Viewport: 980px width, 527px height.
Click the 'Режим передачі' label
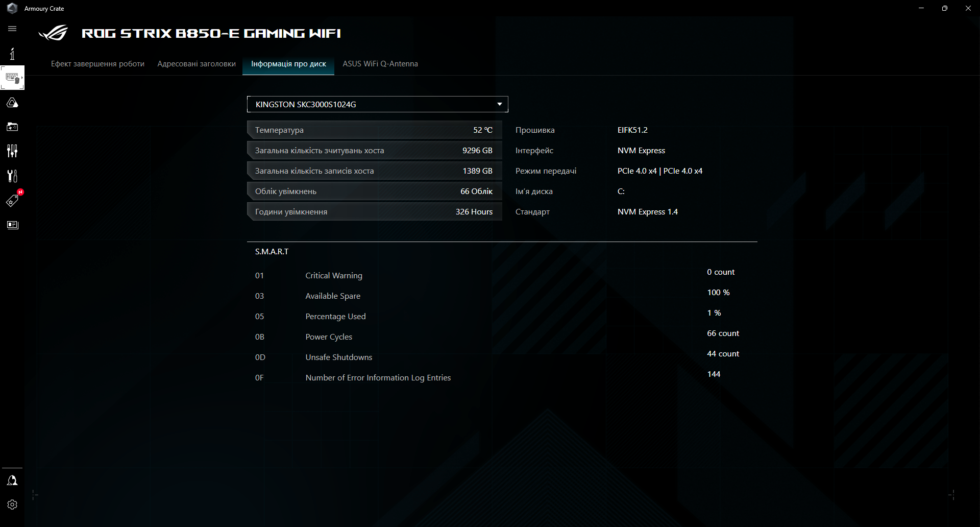[546, 171]
